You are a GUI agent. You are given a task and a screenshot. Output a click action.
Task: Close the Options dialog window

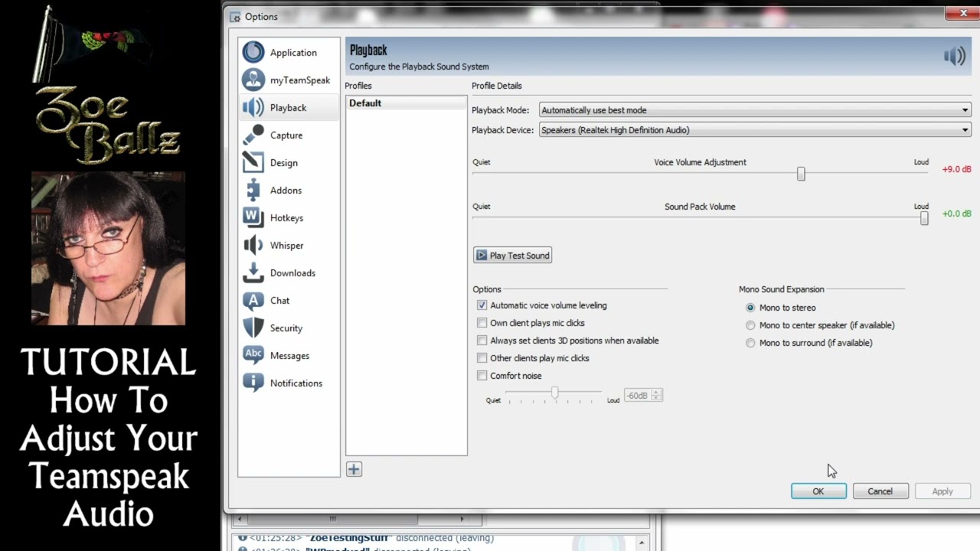click(x=963, y=12)
